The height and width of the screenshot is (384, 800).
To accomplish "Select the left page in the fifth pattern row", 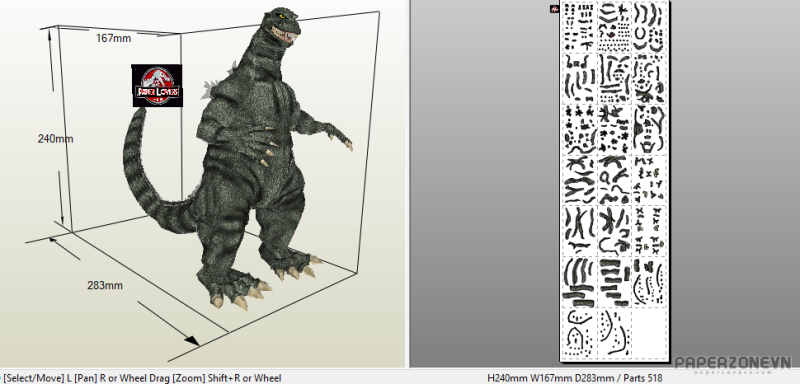I will pos(580,231).
